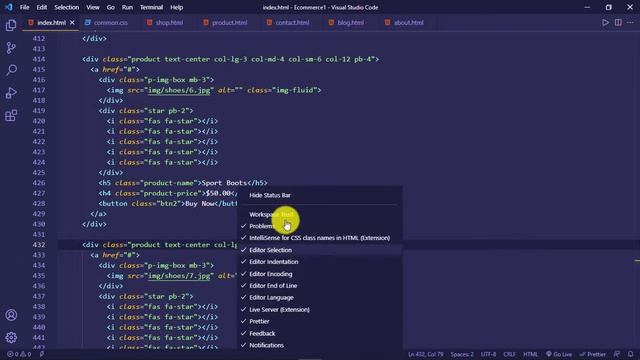Toggle Feedback status item in menu
Viewport: 640px width, 360px height.
click(x=320, y=333)
